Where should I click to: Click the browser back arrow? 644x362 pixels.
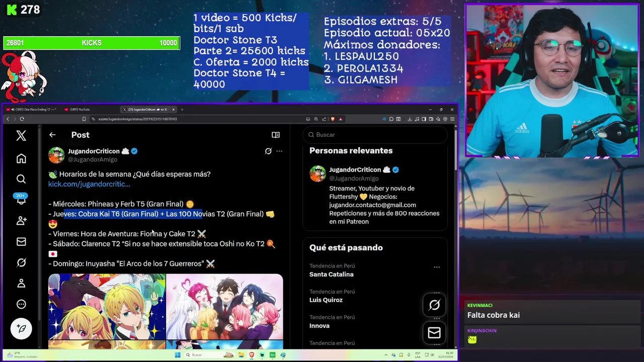click(x=8, y=119)
